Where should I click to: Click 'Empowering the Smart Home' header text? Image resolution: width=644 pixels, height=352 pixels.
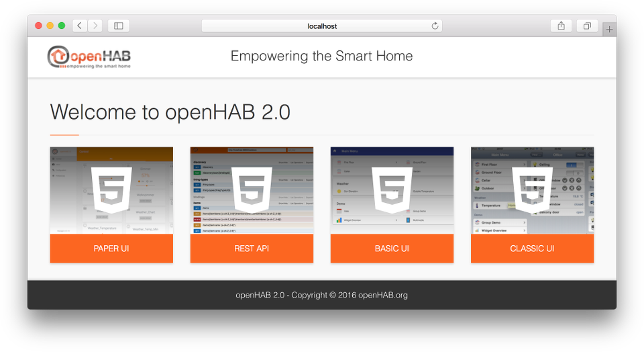[x=321, y=56]
